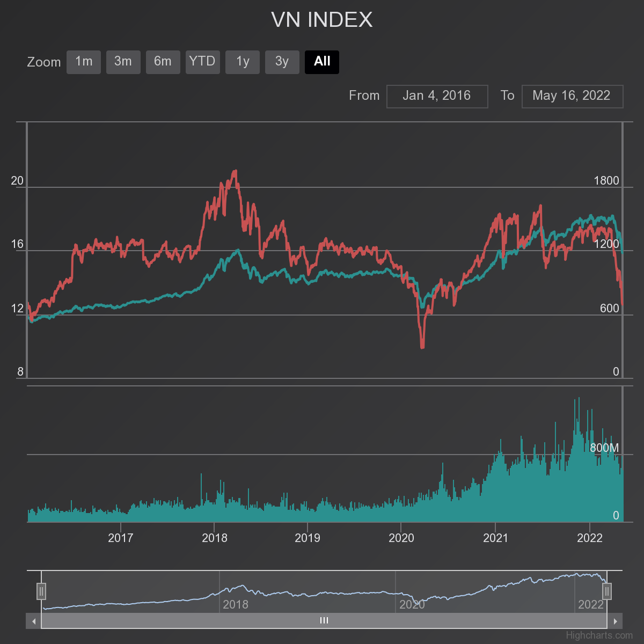This screenshot has width=644, height=644.
Task: Click the scrollbar right arrow
Action: click(615, 621)
